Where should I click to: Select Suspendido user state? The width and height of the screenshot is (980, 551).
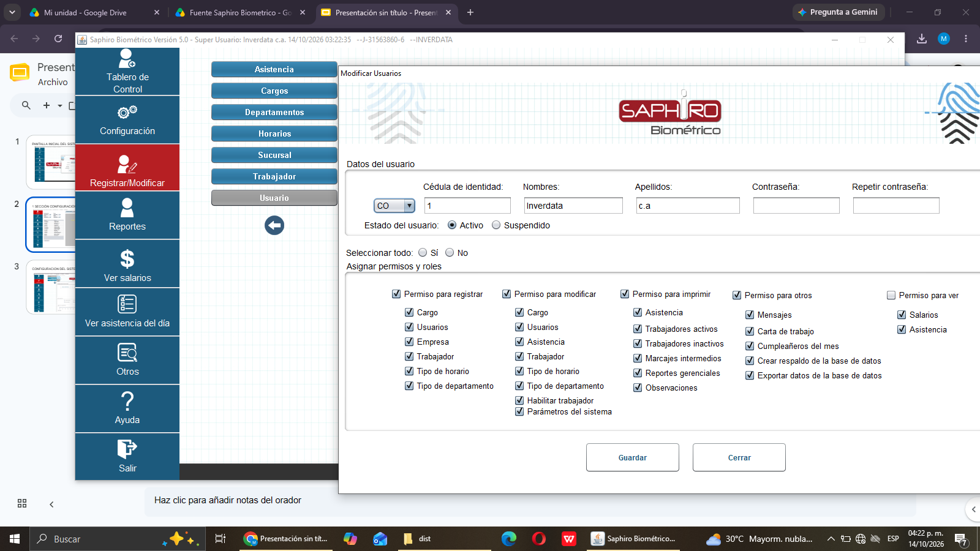point(496,225)
